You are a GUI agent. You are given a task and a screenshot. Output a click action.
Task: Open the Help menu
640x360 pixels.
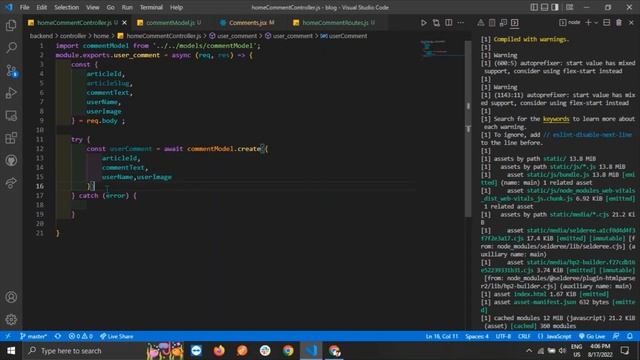coord(176,7)
